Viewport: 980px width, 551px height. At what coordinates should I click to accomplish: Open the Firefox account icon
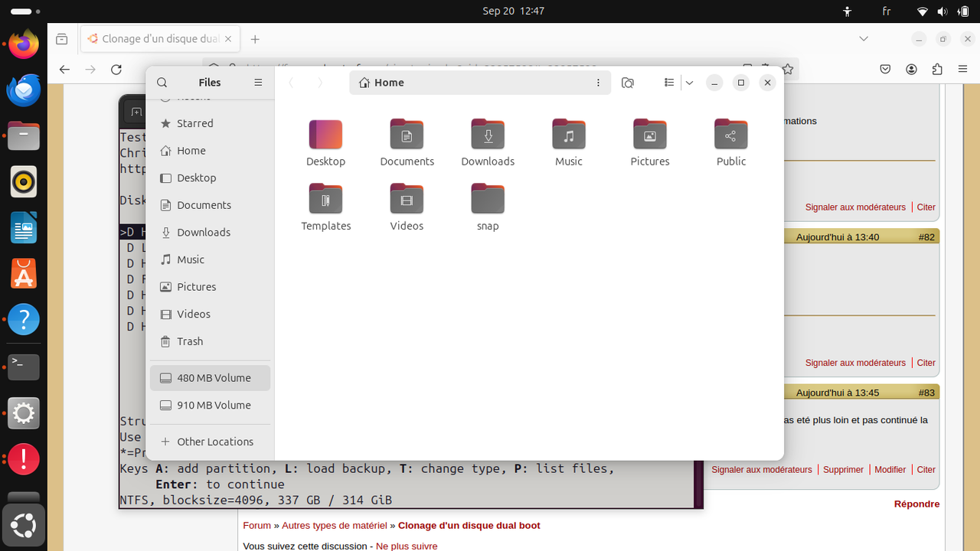coord(911,69)
